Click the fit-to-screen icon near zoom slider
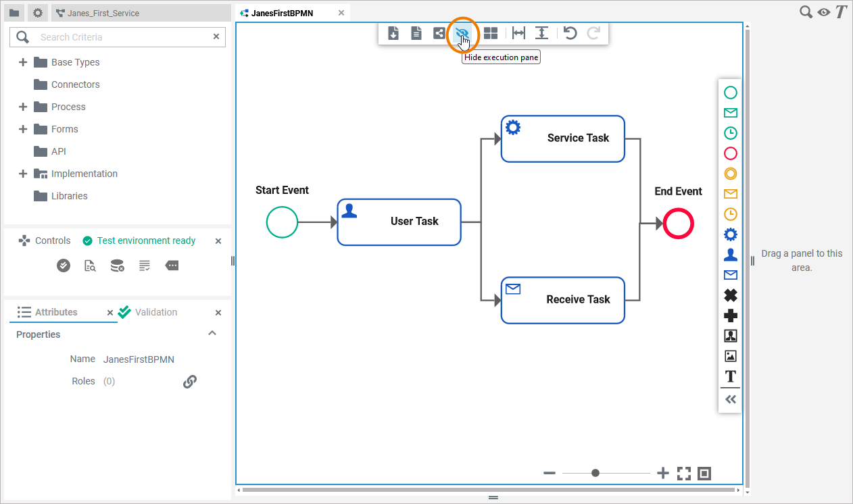This screenshot has width=853, height=504. [x=684, y=474]
